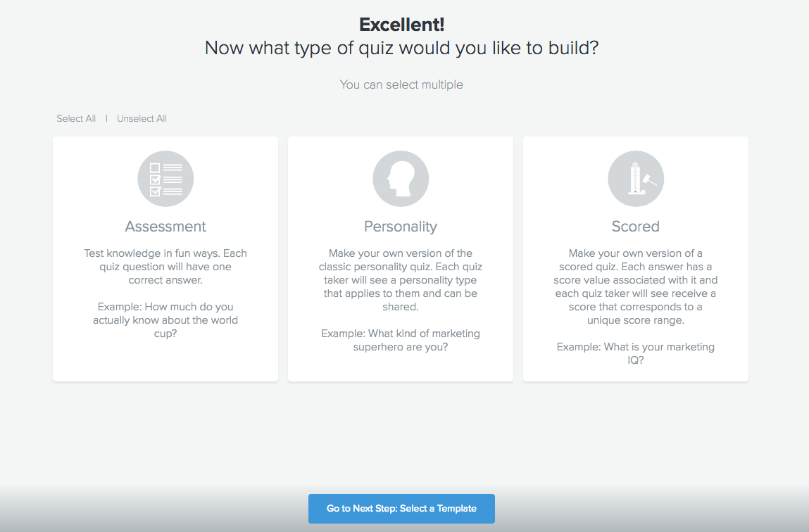Click the Scored card score value description
This screenshot has height=532, width=809.
tap(635, 286)
